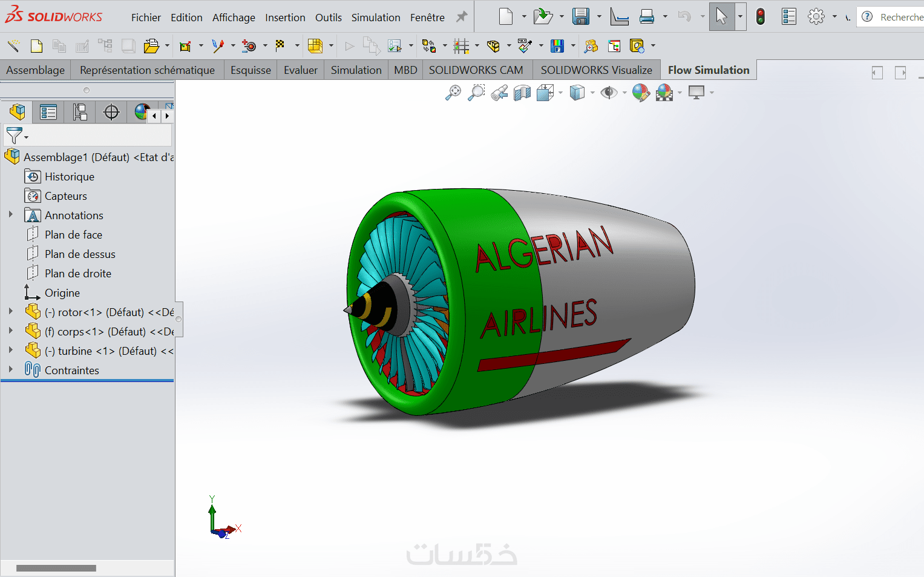Expand the turbine<1> component
This screenshot has width=924, height=577.
pyautogui.click(x=11, y=351)
